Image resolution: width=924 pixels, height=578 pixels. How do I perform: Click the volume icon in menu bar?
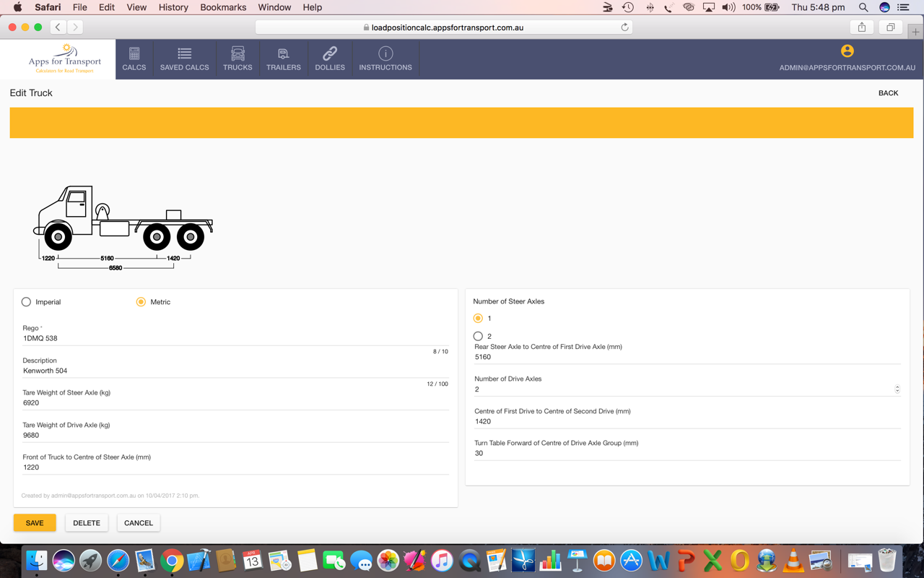tap(728, 7)
